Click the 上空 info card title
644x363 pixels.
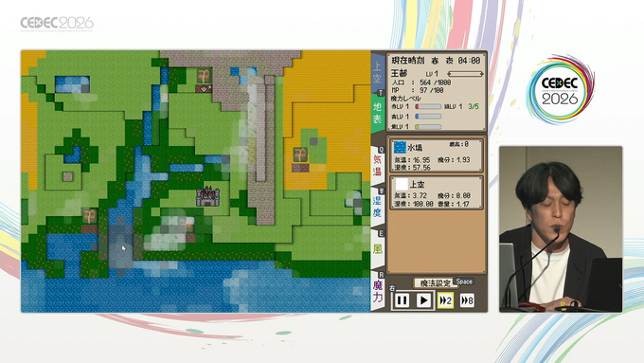pyautogui.click(x=418, y=185)
